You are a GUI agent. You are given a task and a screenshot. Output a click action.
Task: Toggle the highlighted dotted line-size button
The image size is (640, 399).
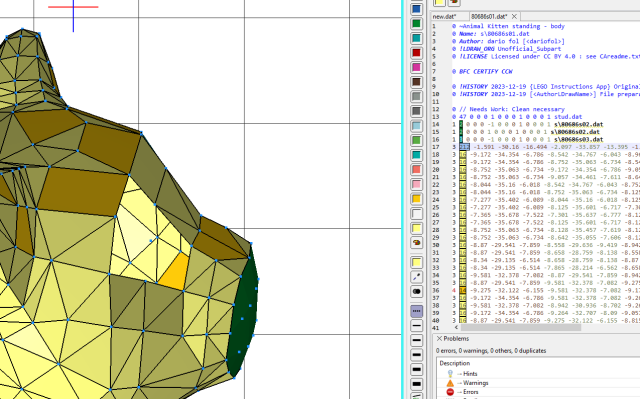416,311
